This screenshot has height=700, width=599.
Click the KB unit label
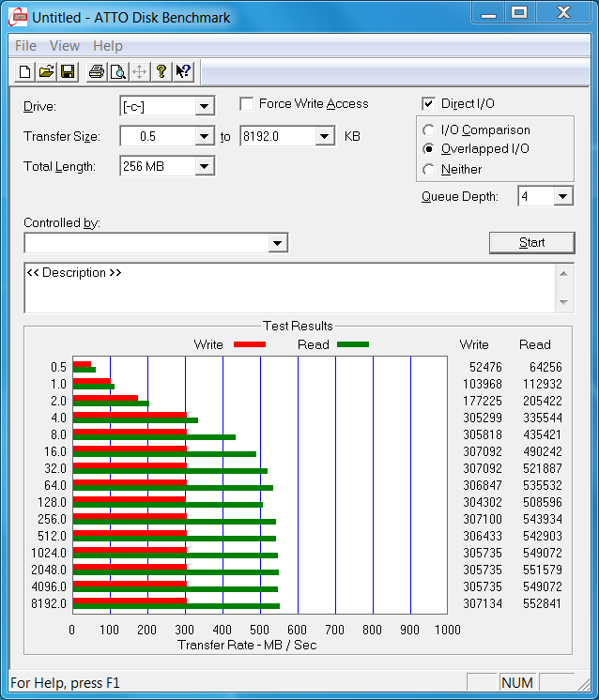click(352, 136)
